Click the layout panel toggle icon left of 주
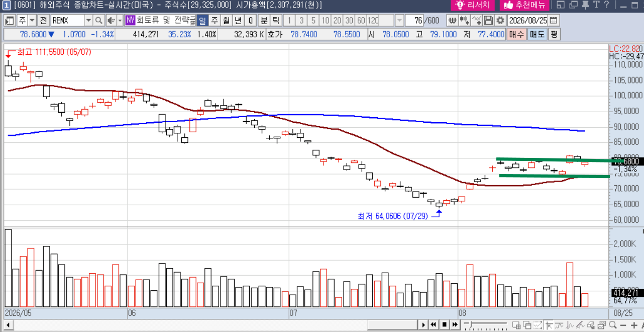Image resolution: width=644 pixels, height=332 pixels. pos(10,21)
